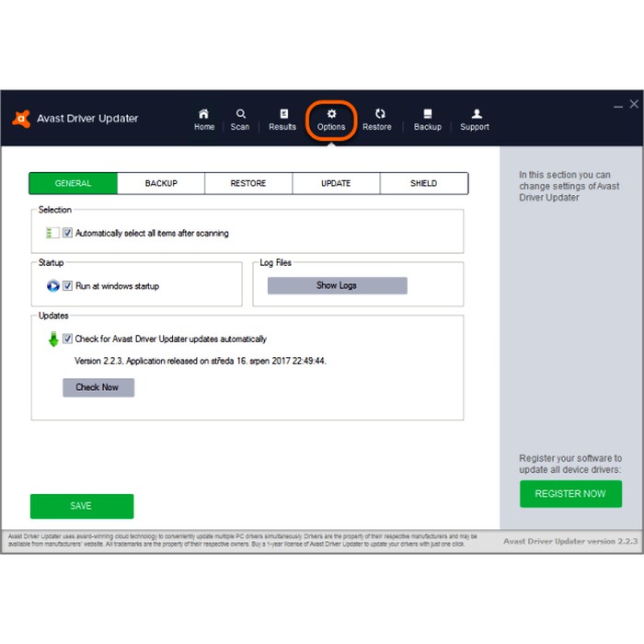Click the green download arrow icon
644x644 pixels.
pyautogui.click(x=53, y=339)
